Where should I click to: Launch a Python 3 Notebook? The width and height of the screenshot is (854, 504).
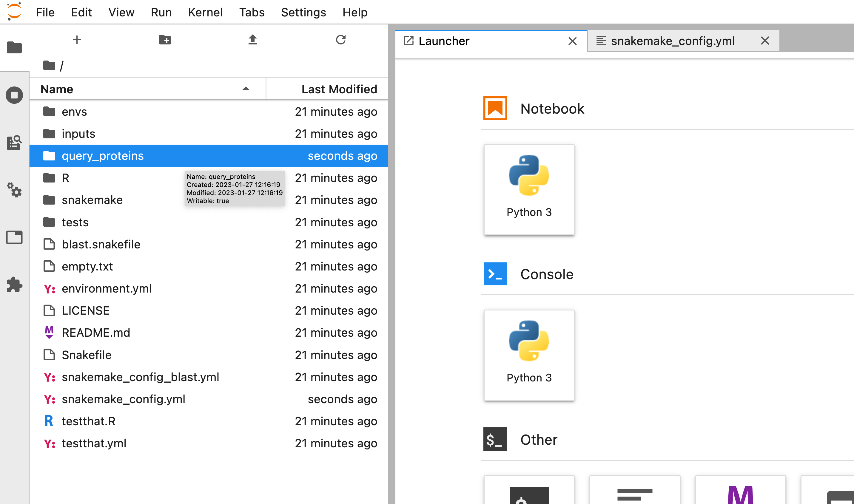[x=529, y=189]
